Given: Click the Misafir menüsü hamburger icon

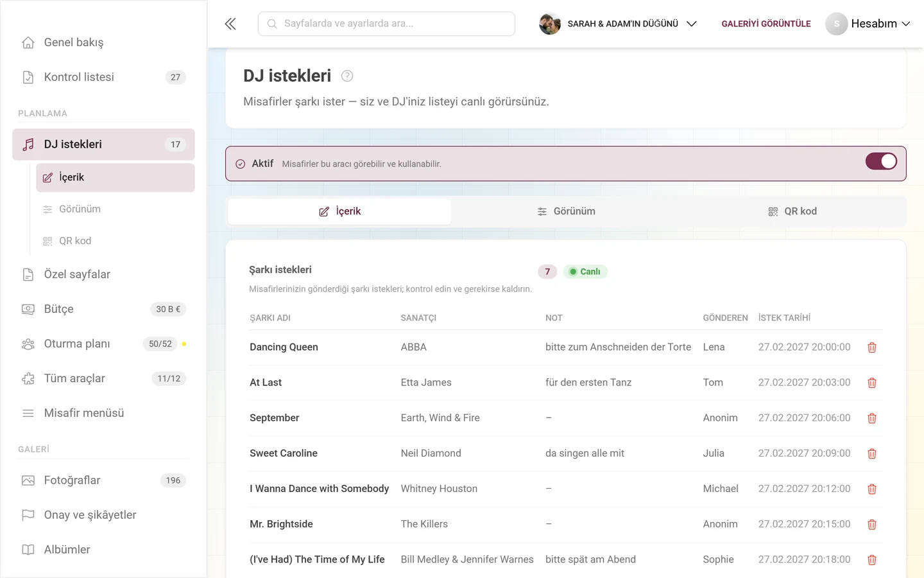Looking at the screenshot, I should pyautogui.click(x=28, y=413).
